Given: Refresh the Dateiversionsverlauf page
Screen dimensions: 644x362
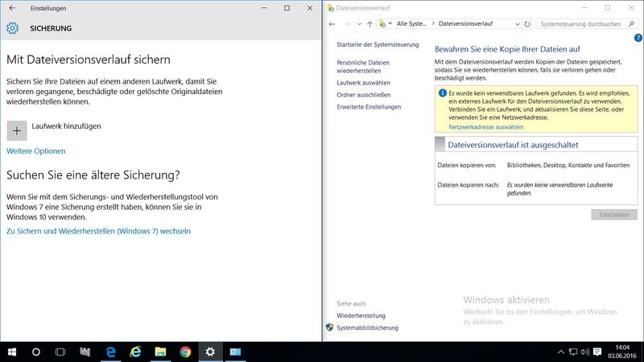Looking at the screenshot, I should (527, 24).
